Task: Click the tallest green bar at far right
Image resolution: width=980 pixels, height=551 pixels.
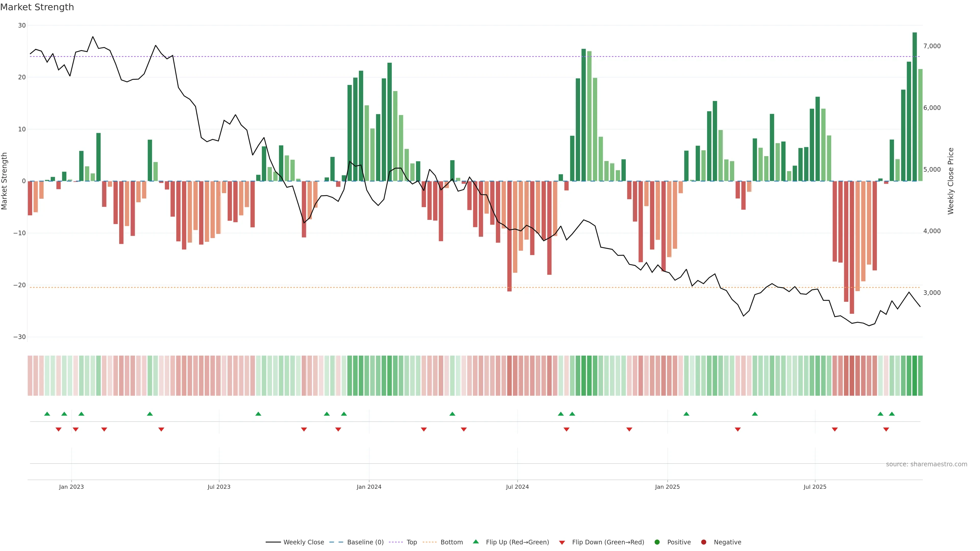Action: click(915, 106)
